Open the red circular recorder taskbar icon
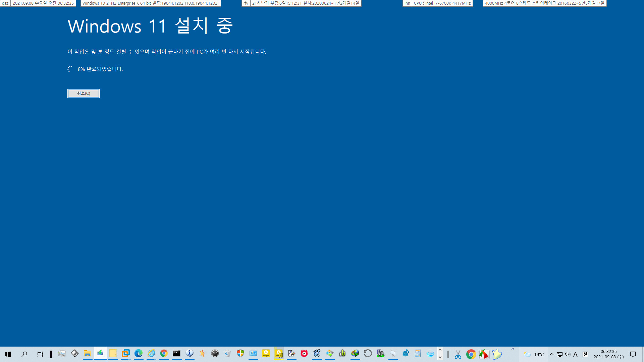Viewport: 644px width, 362px height. tap(304, 354)
